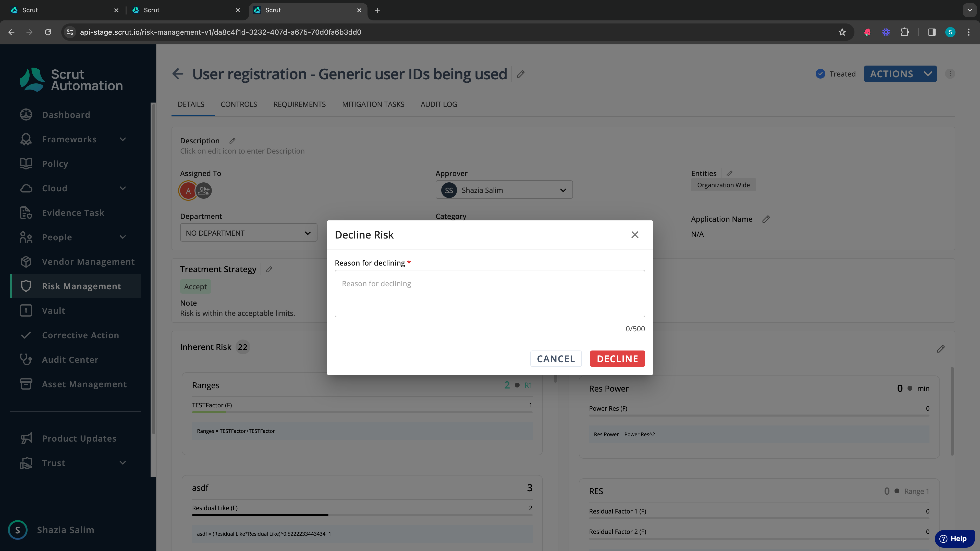Click the Scrut Automation logo
980x551 pixels.
(x=71, y=80)
